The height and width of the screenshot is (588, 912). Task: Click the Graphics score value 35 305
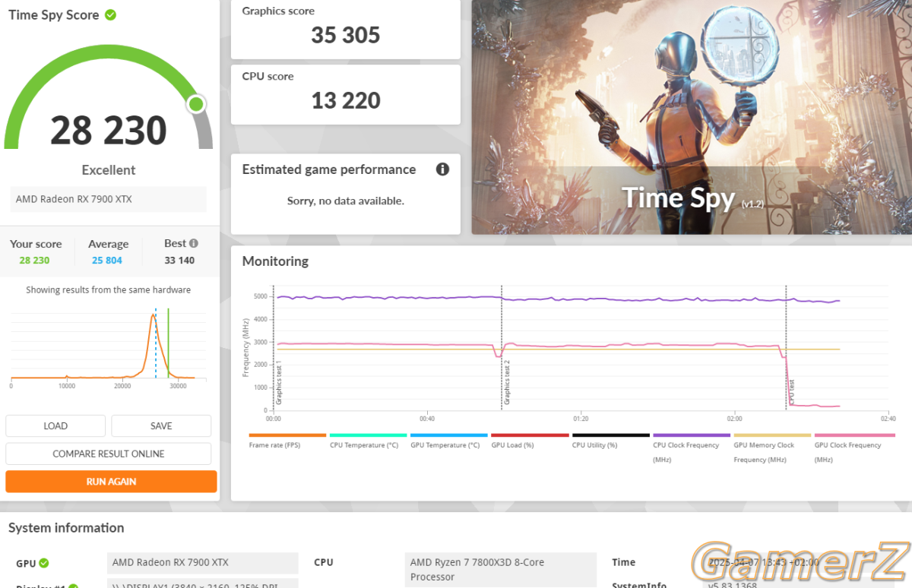click(x=346, y=35)
